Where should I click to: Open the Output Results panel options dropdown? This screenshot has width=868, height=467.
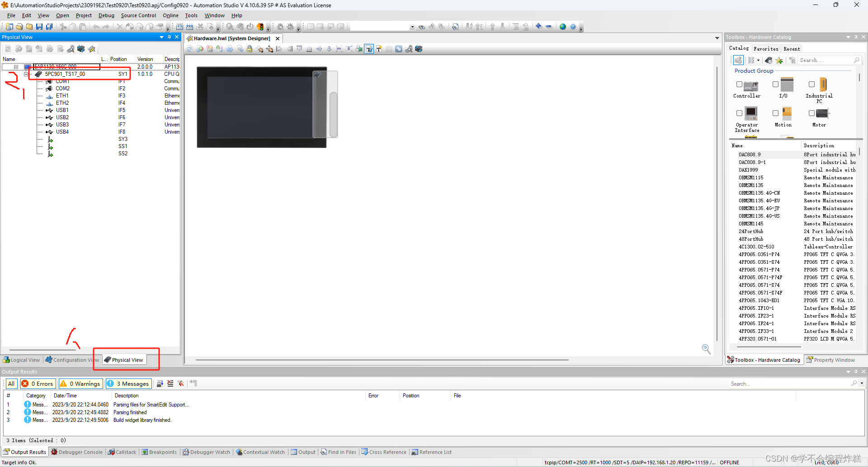[x=848, y=372]
